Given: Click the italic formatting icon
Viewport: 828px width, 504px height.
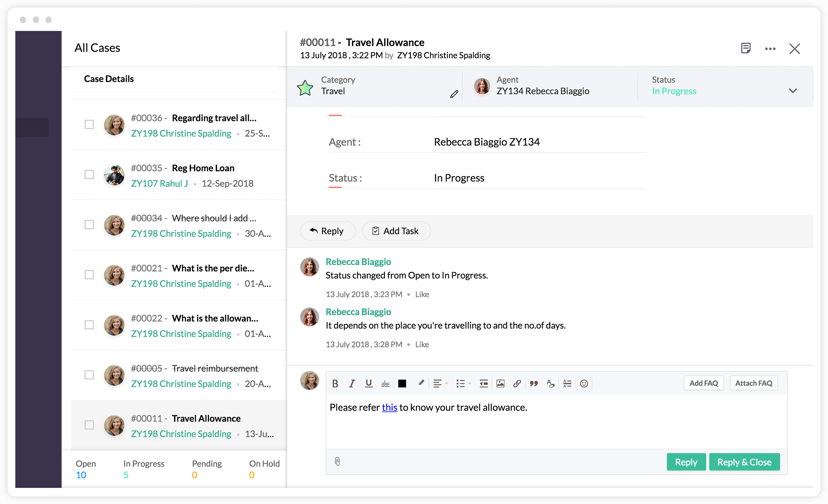Looking at the screenshot, I should (352, 383).
